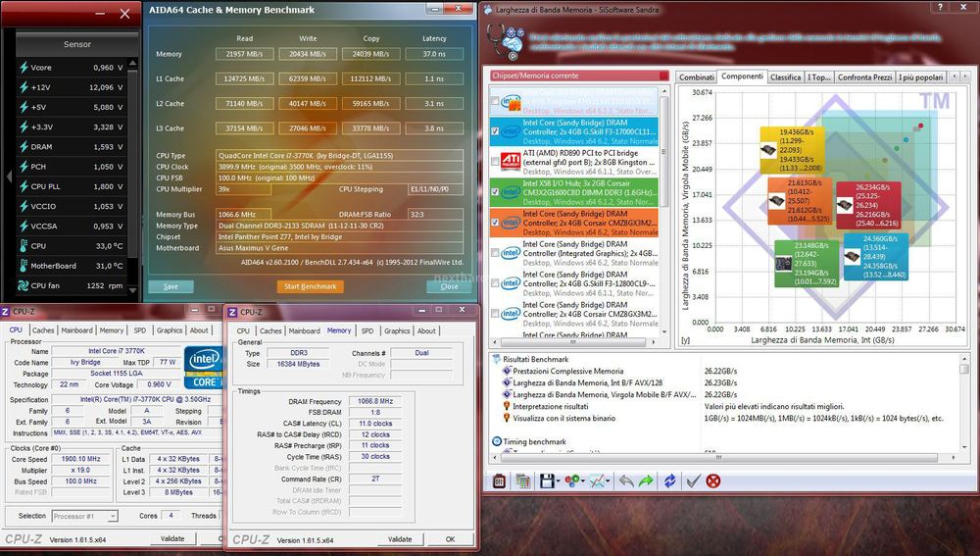Image resolution: width=980 pixels, height=556 pixels.
Task: Click the Sandra tab strip scroll left arrow
Action: pyautogui.click(x=954, y=76)
